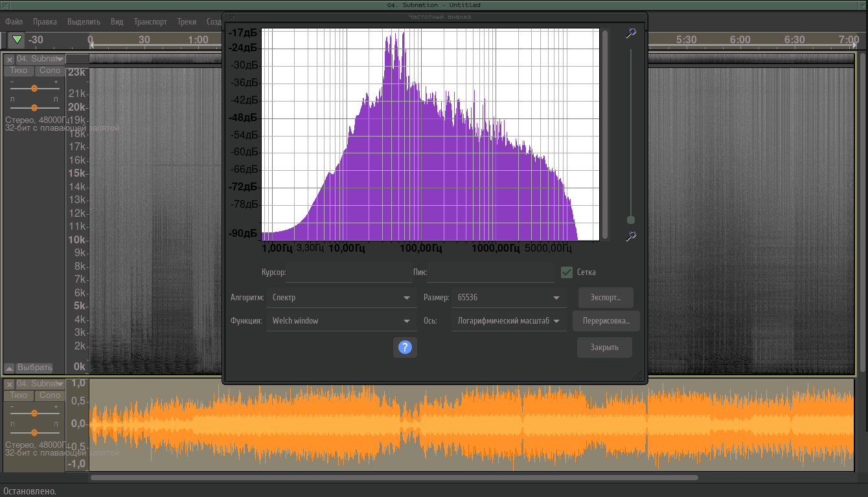Screen dimensions: 868x497
Task: Open the Транспорт menu
Action: 150,21
